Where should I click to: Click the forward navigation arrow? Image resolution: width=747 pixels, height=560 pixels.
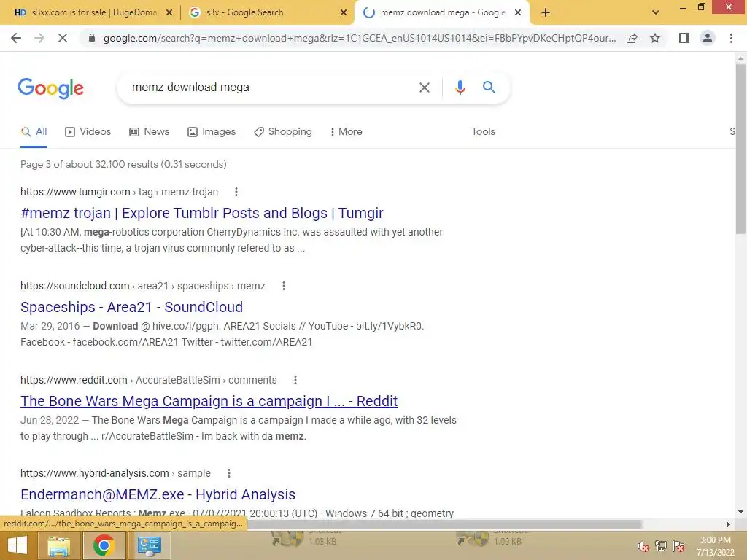tap(39, 38)
